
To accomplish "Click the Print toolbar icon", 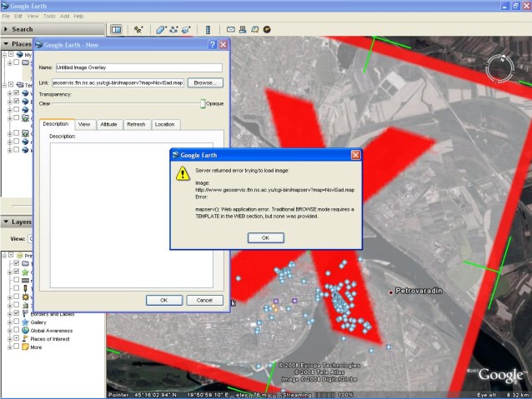I will tap(243, 29).
